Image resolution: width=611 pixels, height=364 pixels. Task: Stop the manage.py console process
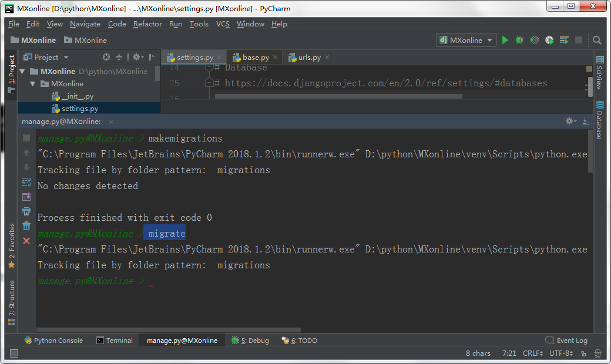pos(26,138)
